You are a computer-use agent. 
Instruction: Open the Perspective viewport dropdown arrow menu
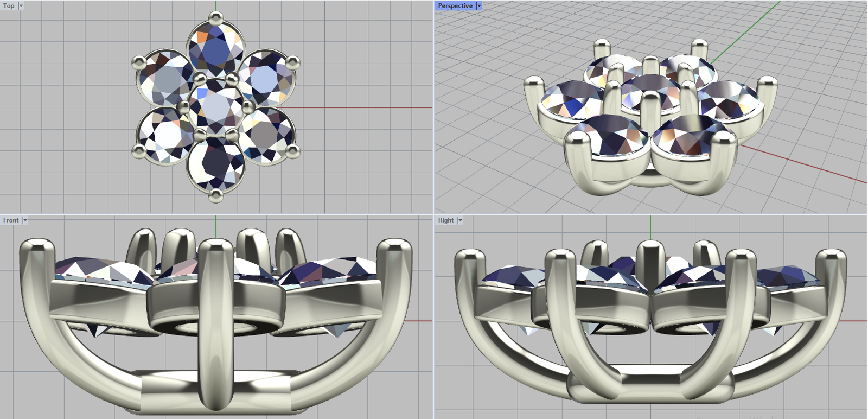point(479,6)
